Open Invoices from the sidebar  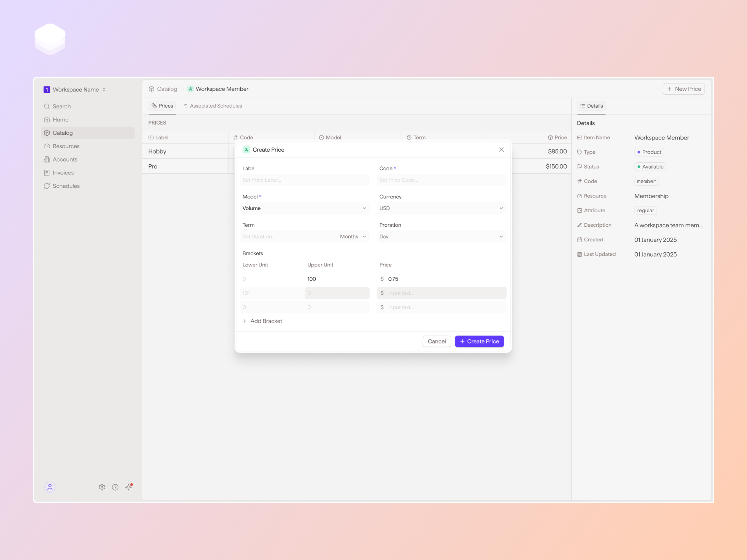[63, 173]
